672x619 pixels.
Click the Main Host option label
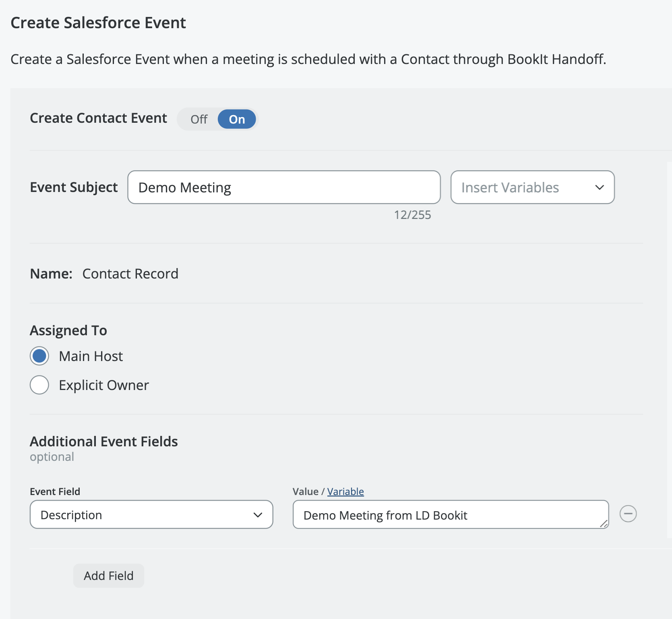(x=91, y=356)
